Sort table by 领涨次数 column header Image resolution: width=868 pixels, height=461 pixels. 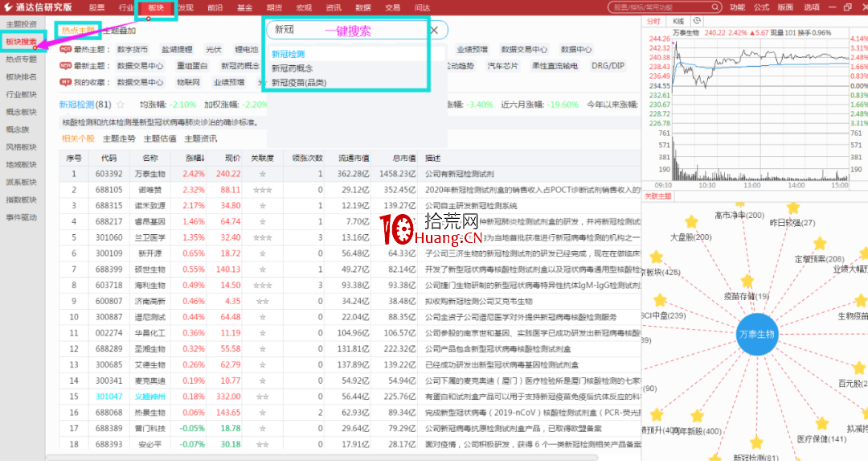(307, 158)
